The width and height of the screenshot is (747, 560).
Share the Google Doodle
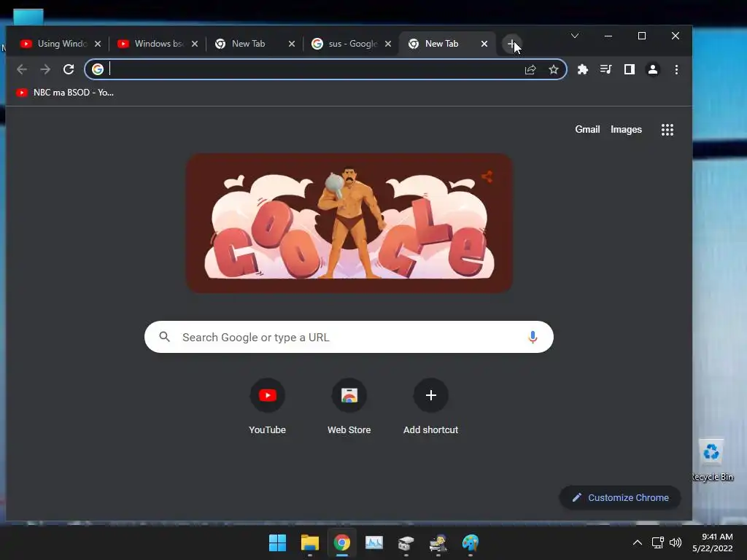click(x=487, y=176)
